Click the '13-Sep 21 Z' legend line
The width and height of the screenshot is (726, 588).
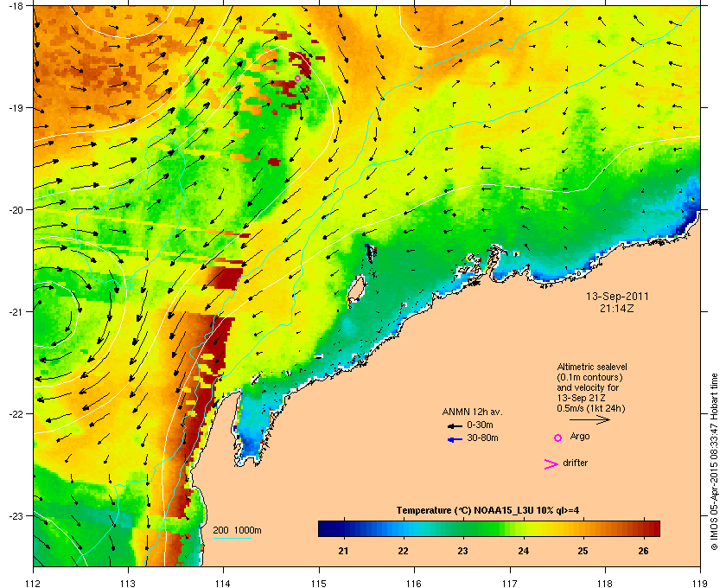coord(581,398)
